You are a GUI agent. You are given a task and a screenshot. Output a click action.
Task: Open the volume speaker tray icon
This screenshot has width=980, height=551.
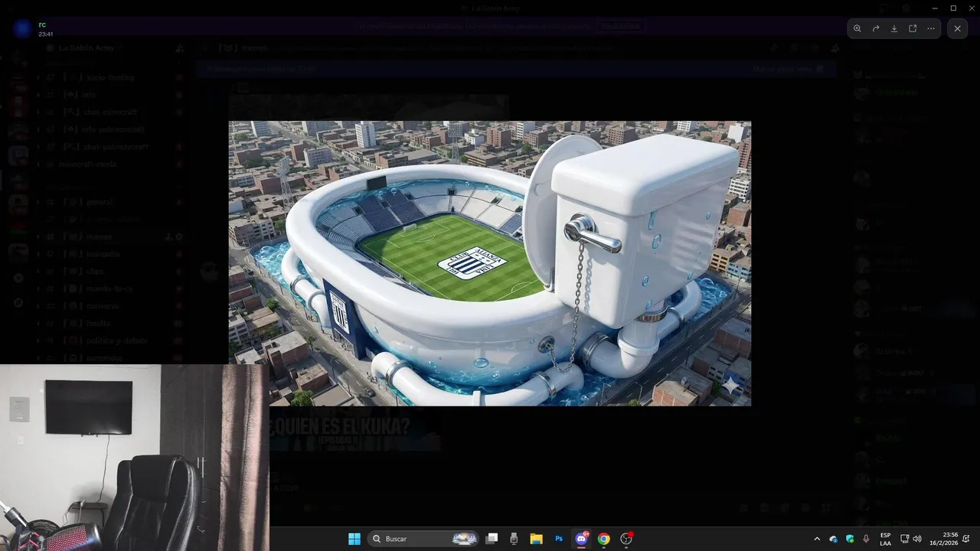pyautogui.click(x=917, y=539)
